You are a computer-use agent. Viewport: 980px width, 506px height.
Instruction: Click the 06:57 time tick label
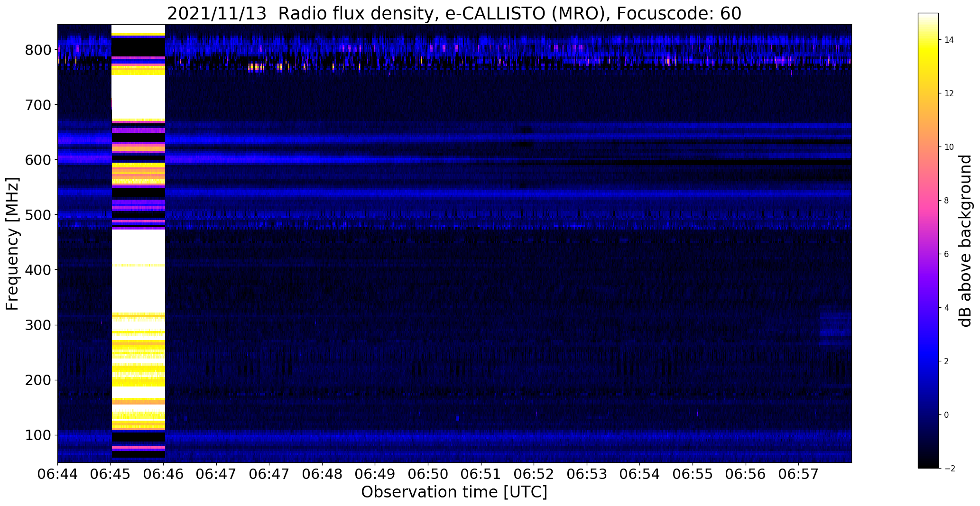(799, 475)
